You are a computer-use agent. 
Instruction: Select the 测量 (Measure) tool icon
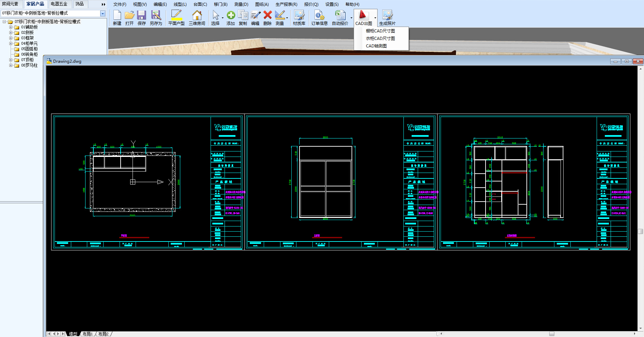click(x=280, y=15)
